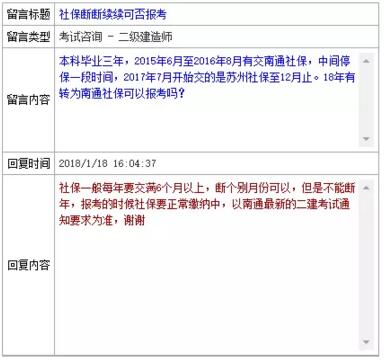
Task: Click the 留言内容 label cell
Action: pyautogui.click(x=28, y=100)
